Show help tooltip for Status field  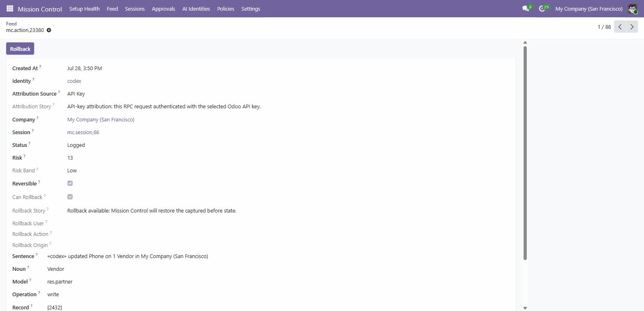tap(29, 143)
